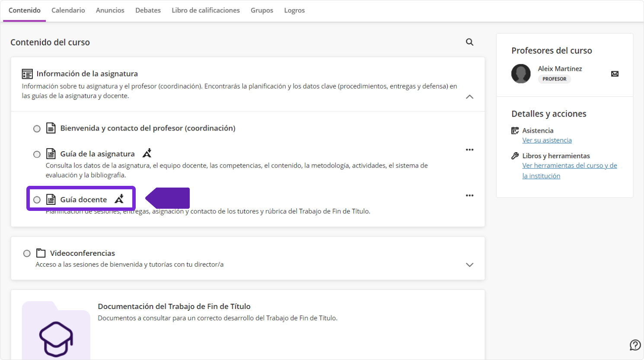Click the help question mark icon
The image size is (644, 360).
(x=635, y=345)
